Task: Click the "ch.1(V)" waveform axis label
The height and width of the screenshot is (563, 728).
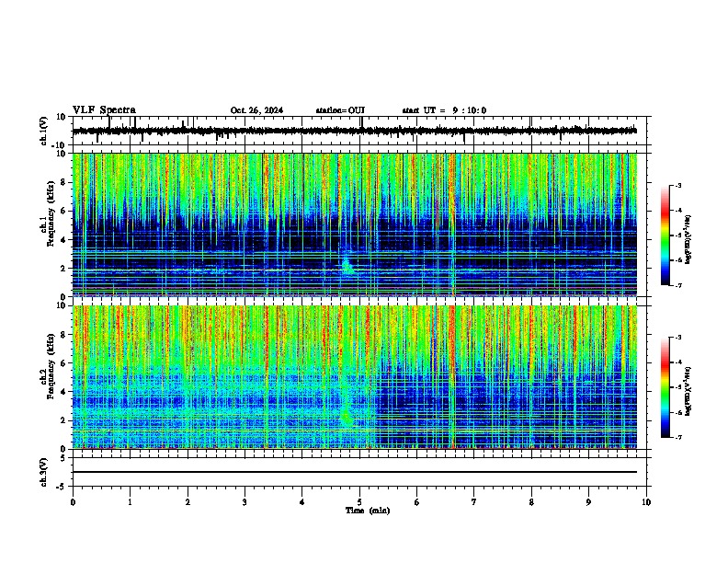Action: 44,131
